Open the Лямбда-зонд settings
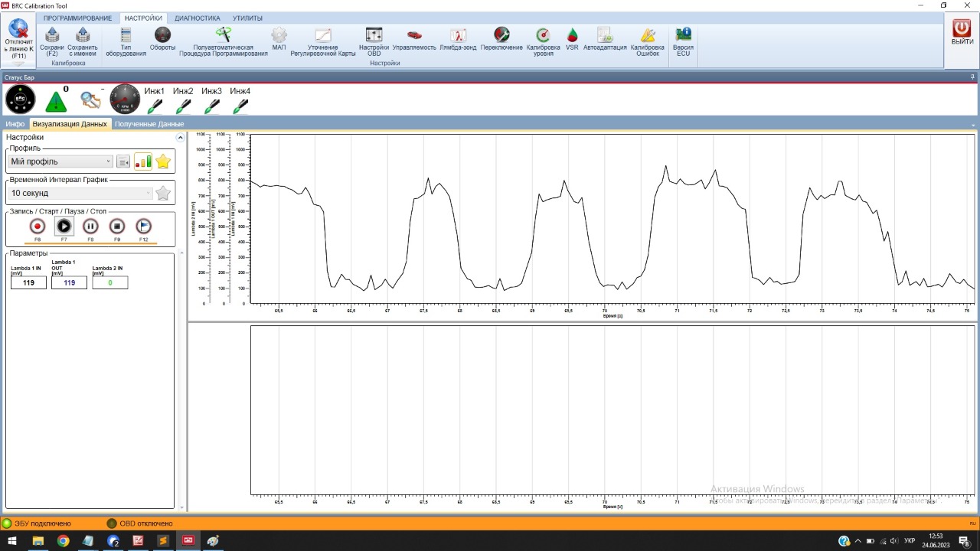The image size is (980, 551). click(x=458, y=39)
